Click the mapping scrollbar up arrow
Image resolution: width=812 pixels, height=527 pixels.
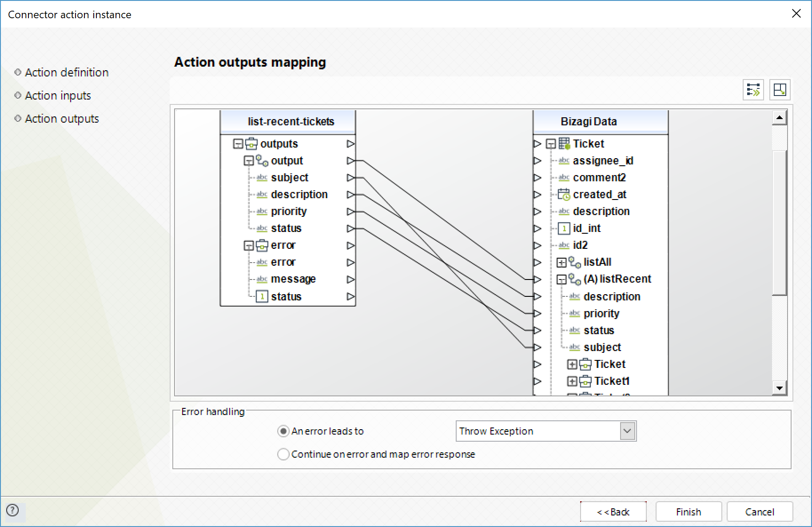click(x=780, y=118)
